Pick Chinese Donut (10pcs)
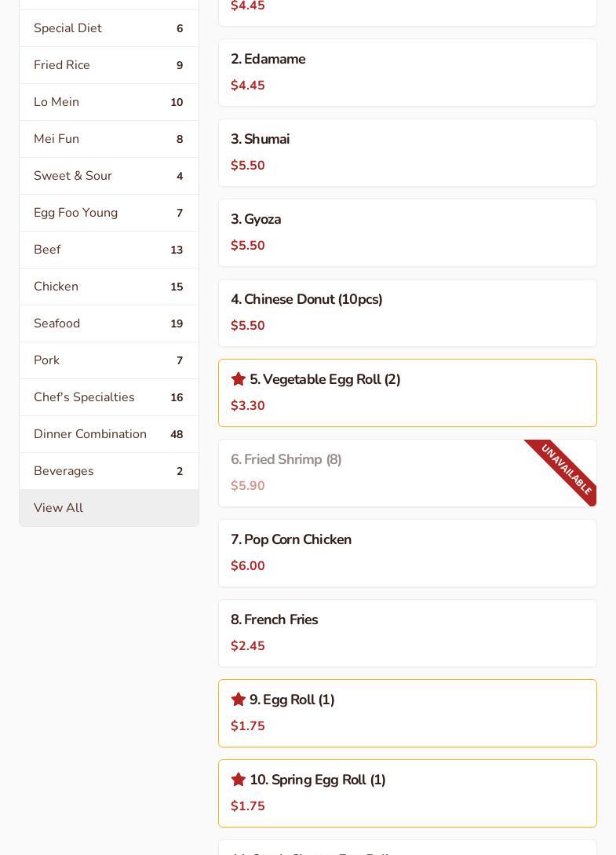This screenshot has width=616, height=855. coord(407,312)
